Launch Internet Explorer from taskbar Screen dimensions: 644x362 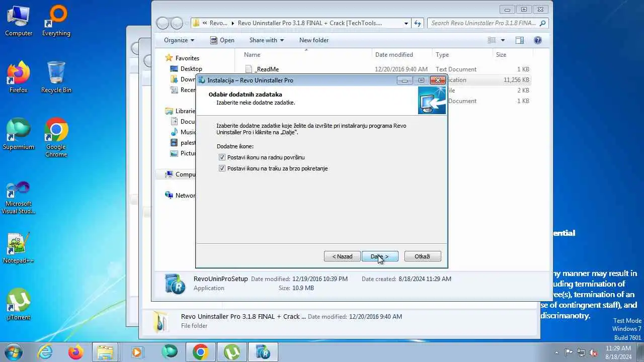(x=45, y=352)
